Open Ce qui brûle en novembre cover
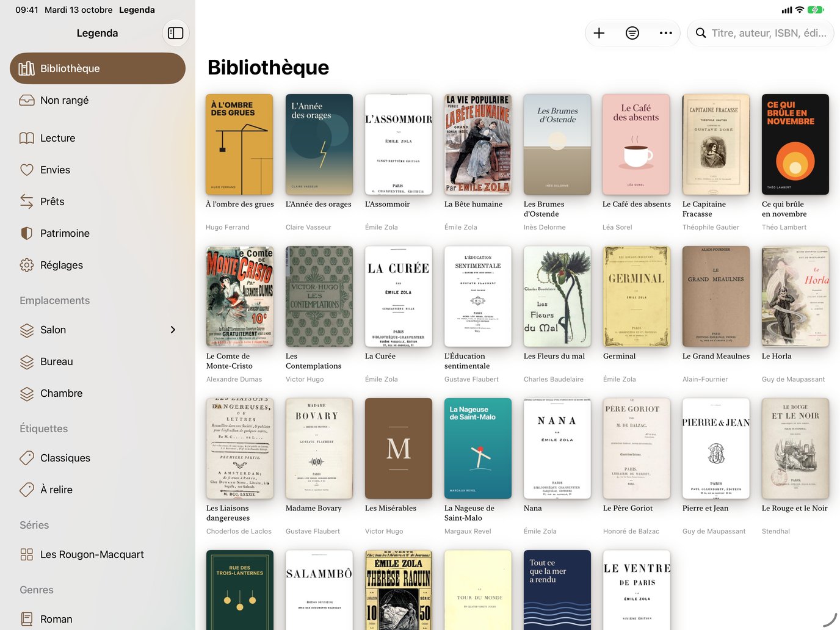840x630 pixels. (795, 144)
